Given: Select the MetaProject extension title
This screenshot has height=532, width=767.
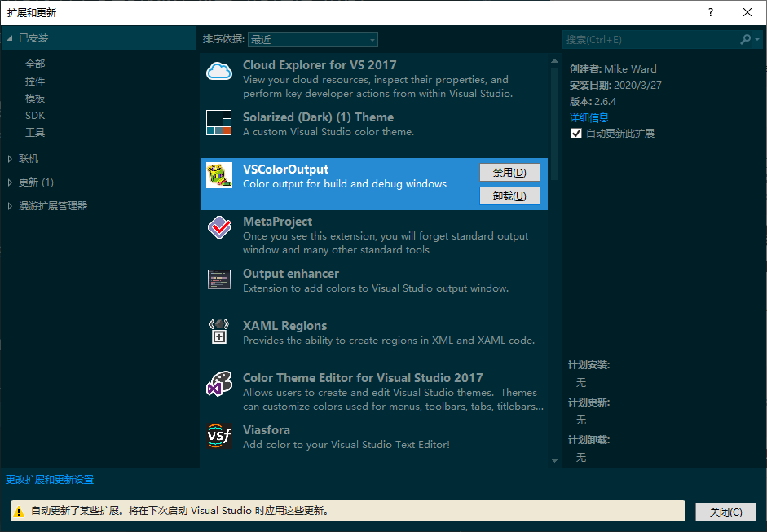Looking at the screenshot, I should click(277, 222).
